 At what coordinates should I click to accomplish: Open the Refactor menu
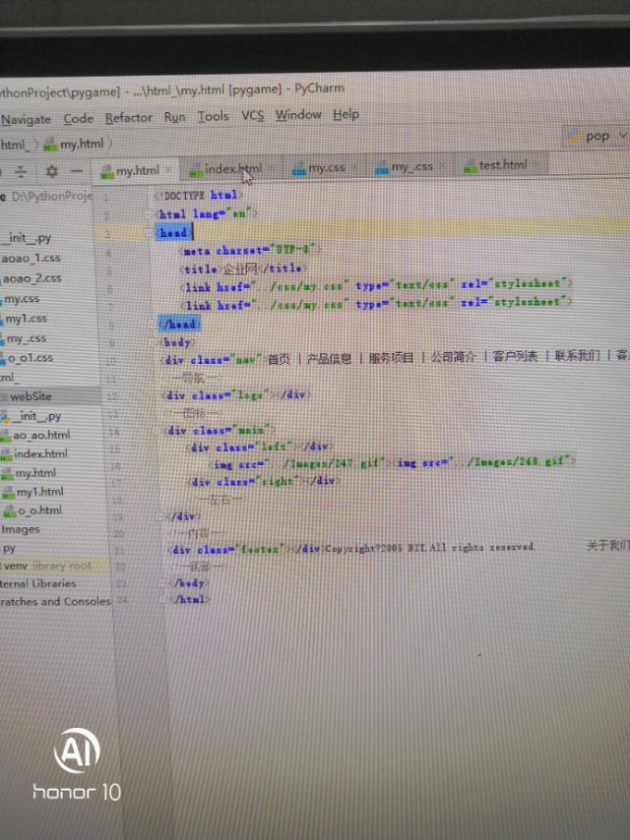point(129,117)
